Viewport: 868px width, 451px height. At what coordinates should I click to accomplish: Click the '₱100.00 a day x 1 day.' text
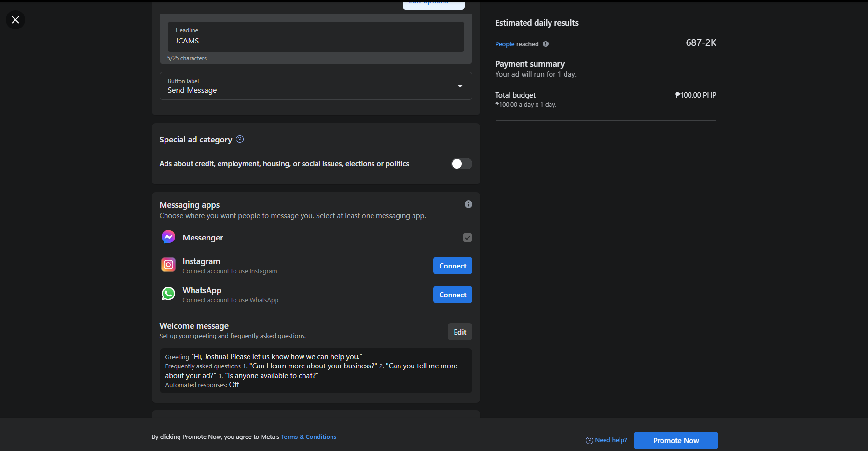coord(526,105)
